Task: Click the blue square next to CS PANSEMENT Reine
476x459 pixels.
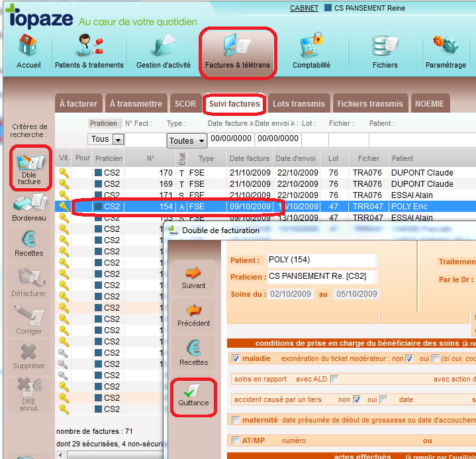Action: click(x=328, y=7)
